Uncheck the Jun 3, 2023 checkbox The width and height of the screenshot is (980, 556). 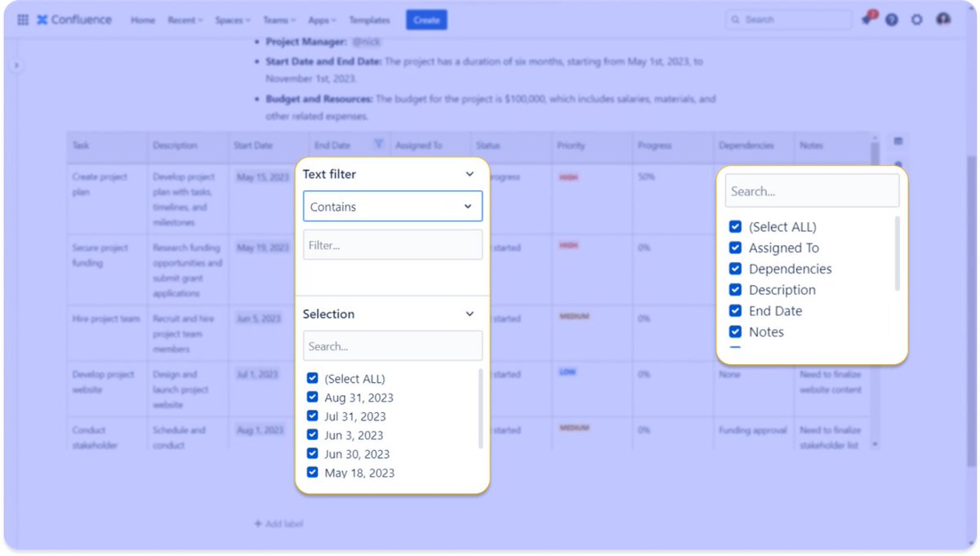pyautogui.click(x=312, y=434)
